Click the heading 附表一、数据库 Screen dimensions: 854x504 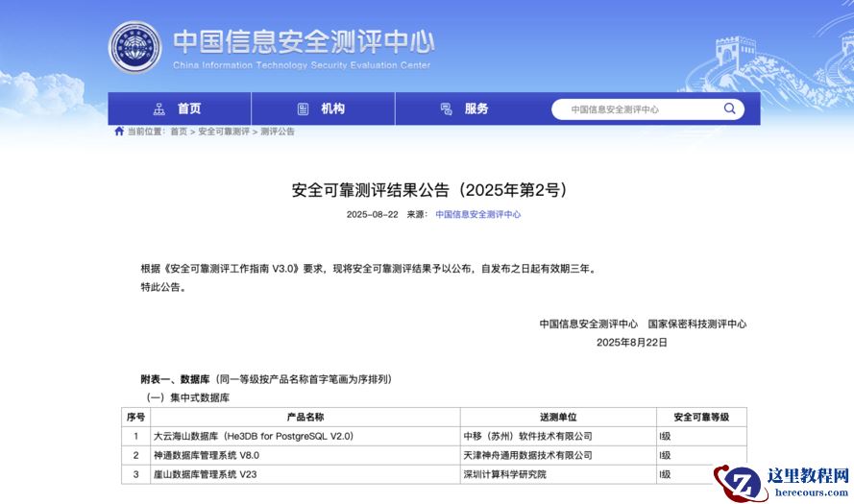(x=176, y=379)
